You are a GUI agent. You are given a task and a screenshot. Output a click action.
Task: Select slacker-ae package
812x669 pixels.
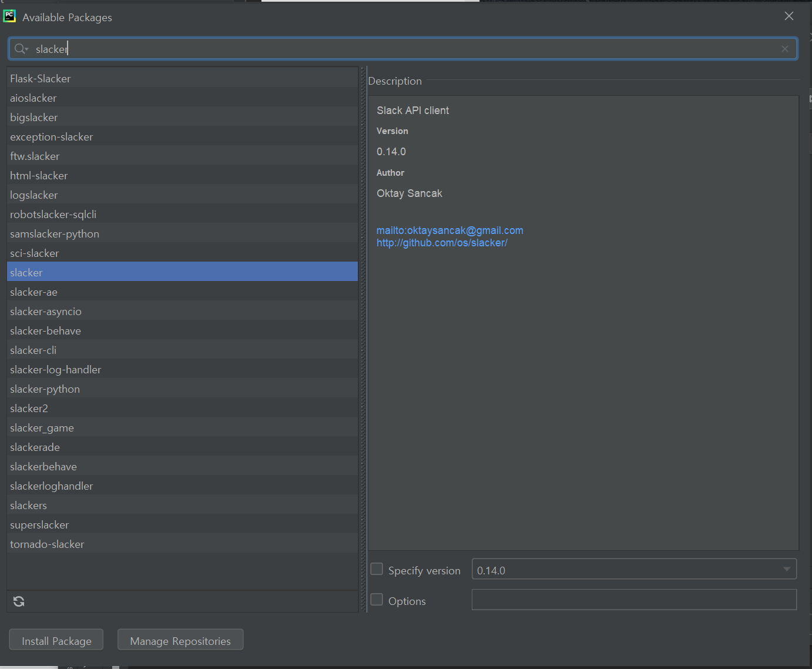(182, 292)
